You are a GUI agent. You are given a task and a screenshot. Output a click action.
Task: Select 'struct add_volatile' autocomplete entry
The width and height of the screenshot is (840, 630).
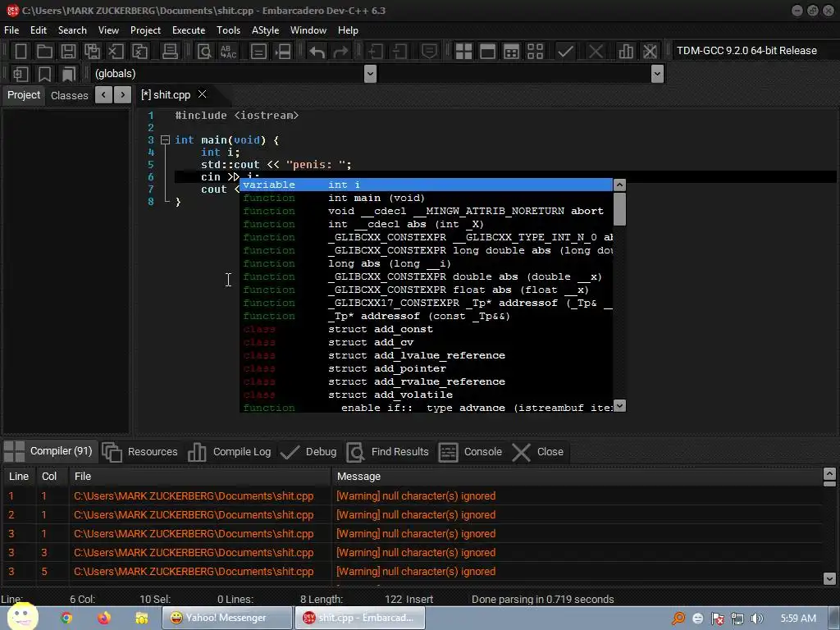point(426,395)
